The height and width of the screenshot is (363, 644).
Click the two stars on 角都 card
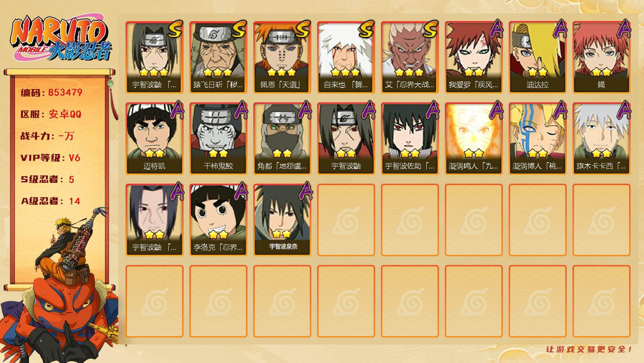[282, 153]
